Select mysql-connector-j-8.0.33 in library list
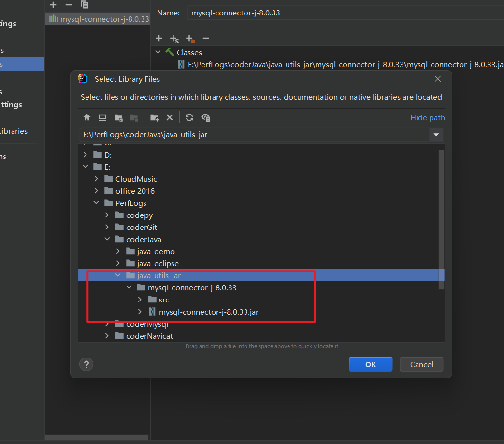 (x=98, y=19)
